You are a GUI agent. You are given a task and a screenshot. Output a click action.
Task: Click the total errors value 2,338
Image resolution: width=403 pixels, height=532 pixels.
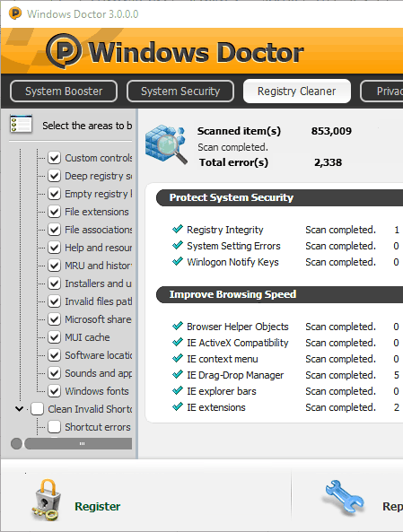(x=328, y=162)
